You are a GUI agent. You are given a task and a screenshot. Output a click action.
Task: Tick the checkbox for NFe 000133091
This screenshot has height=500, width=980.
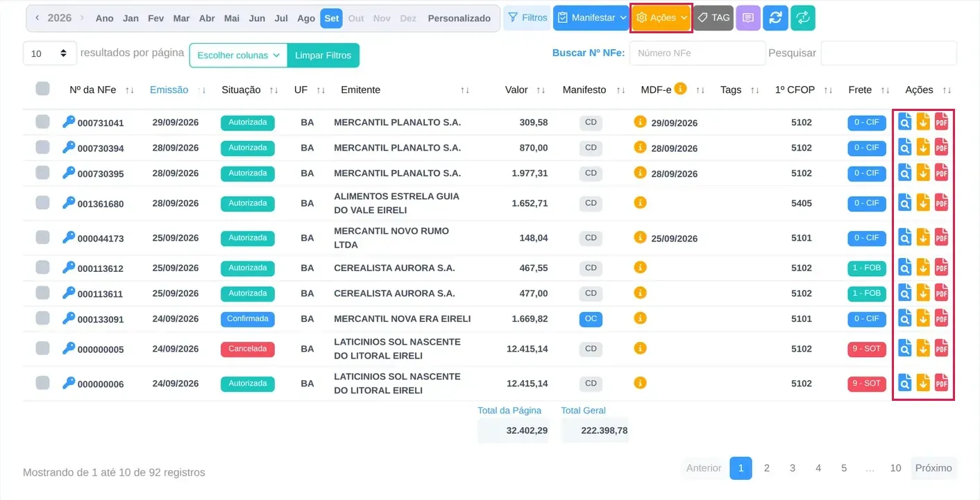[43, 318]
